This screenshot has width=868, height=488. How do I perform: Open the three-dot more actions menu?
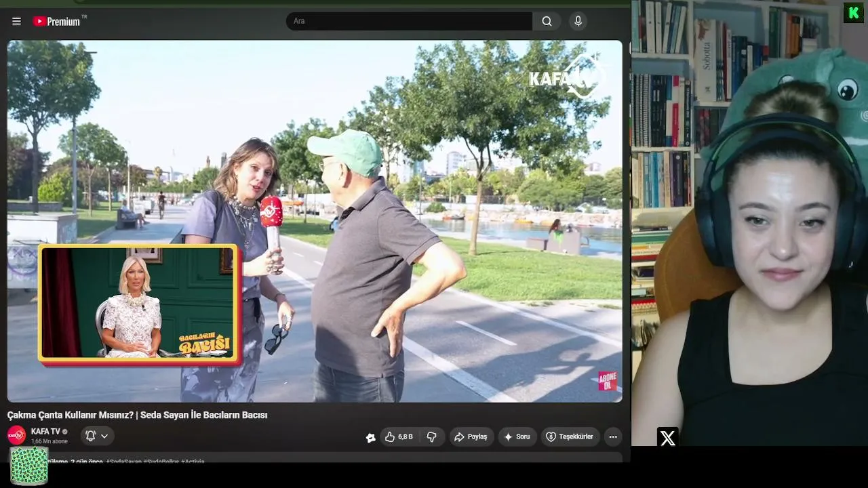tap(613, 437)
